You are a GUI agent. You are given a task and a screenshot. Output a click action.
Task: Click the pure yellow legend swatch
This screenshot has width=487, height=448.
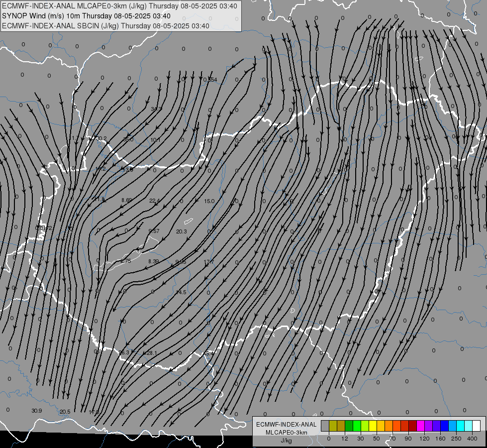pyautogui.click(x=373, y=426)
